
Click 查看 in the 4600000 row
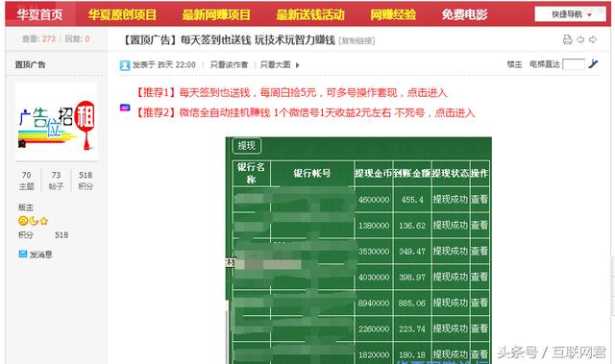[480, 200]
